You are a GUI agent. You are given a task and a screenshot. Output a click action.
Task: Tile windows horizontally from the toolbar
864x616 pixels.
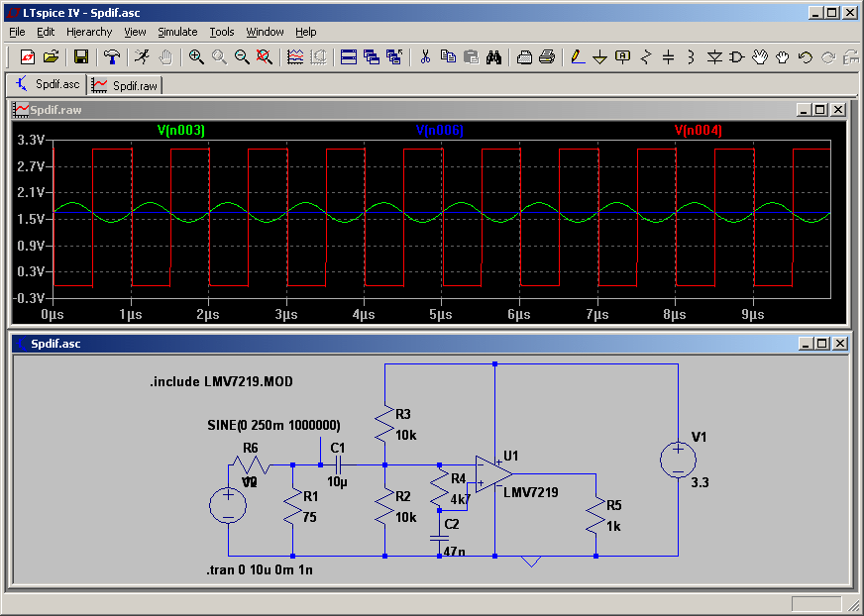349,56
